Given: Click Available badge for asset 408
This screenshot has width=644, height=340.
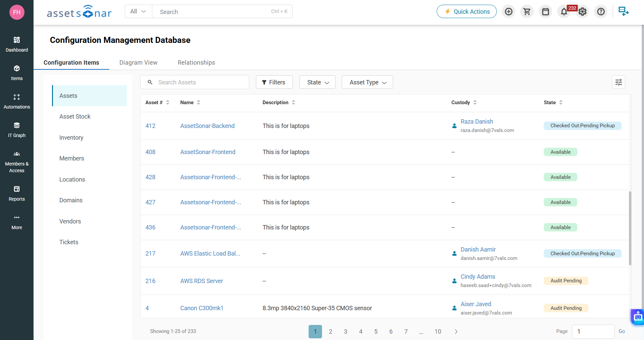Looking at the screenshot, I should coord(560,152).
